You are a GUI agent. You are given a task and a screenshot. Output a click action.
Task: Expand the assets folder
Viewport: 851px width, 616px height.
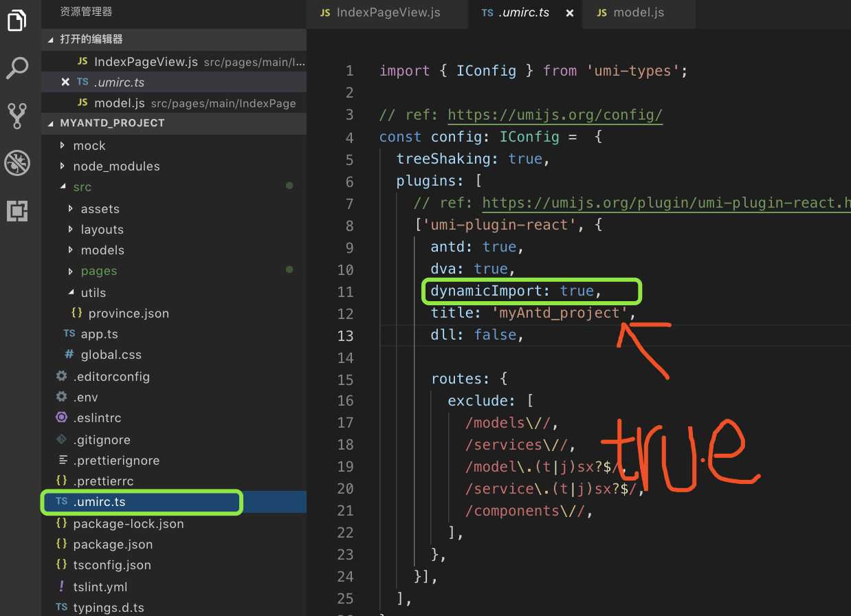(x=100, y=209)
